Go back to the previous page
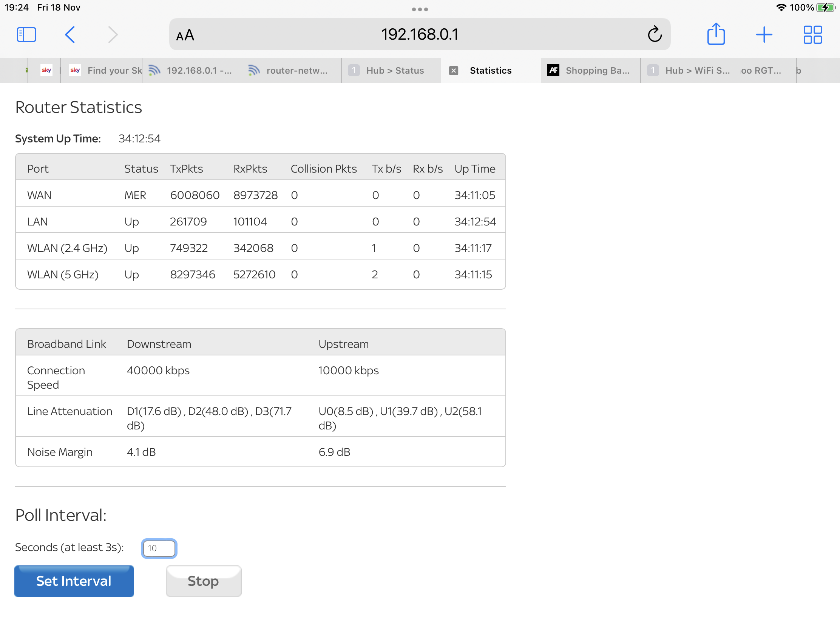Screen dimensions: 840x630 pyautogui.click(x=70, y=34)
